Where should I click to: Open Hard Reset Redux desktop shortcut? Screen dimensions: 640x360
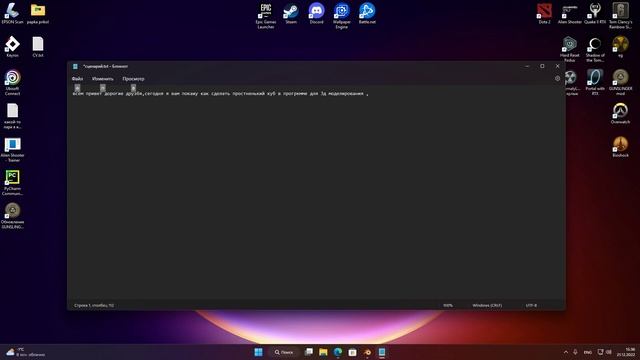[569, 49]
